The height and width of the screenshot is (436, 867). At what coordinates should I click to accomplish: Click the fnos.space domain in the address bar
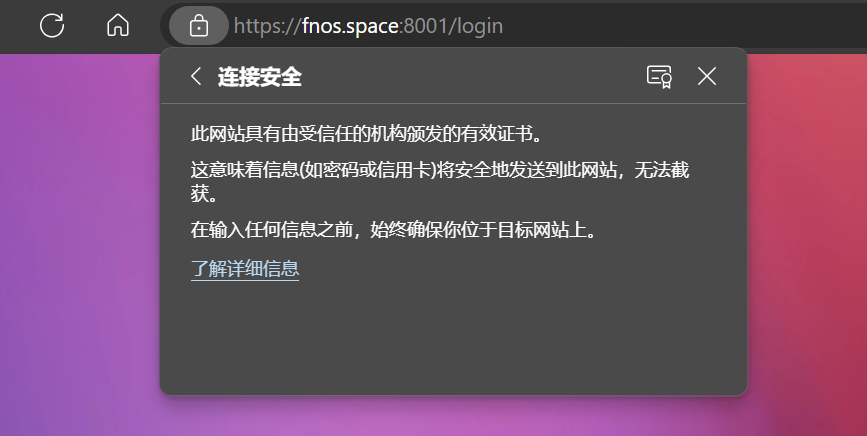pos(351,26)
